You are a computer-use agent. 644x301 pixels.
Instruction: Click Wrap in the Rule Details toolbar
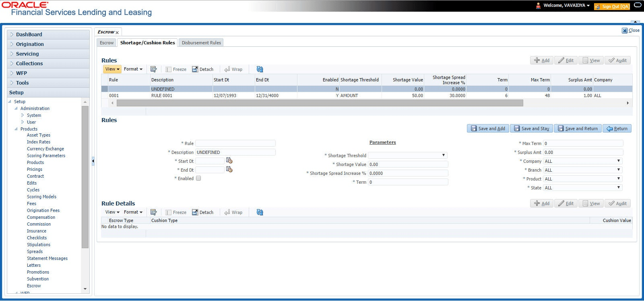[x=233, y=212]
